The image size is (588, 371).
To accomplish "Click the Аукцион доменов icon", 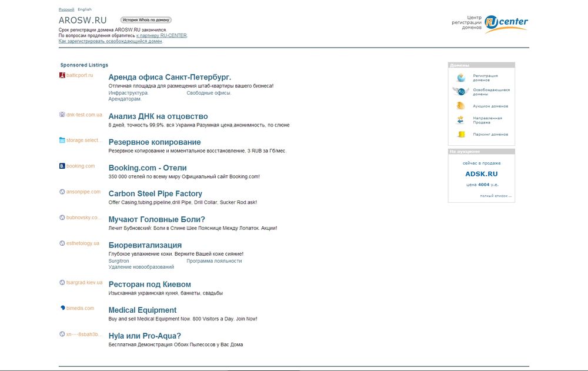I will tap(461, 106).
